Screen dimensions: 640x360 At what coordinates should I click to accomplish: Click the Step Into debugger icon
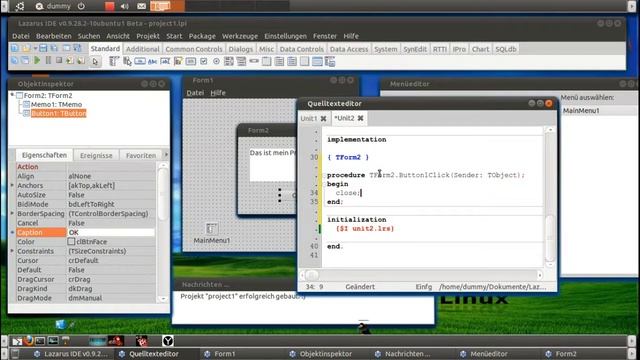[x=70, y=61]
